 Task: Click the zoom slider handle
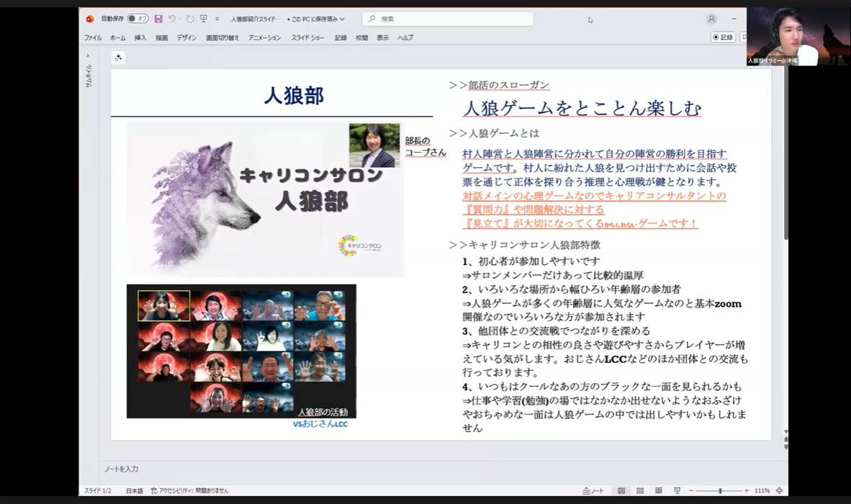720,490
